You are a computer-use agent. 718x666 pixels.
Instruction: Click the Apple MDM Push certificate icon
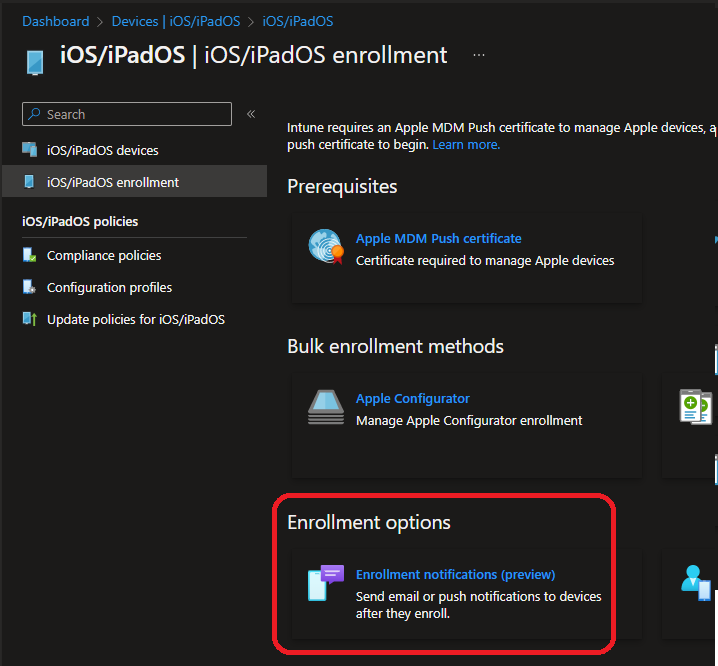(x=326, y=246)
